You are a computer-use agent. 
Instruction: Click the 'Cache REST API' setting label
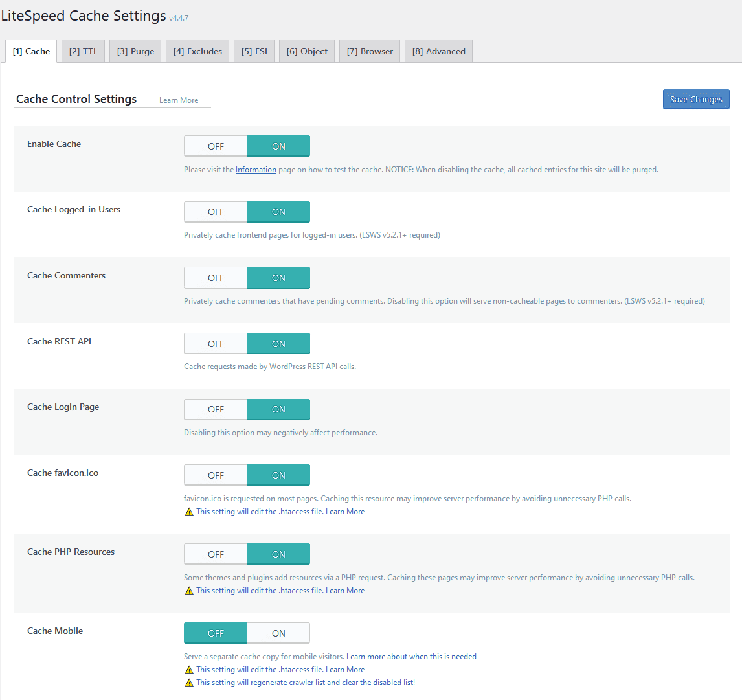click(59, 341)
